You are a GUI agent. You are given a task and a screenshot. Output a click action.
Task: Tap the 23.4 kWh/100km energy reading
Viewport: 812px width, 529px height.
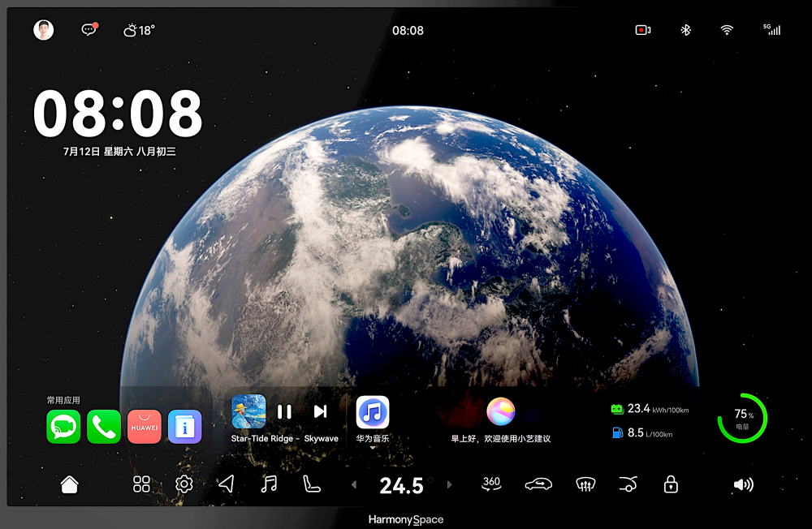click(x=650, y=409)
